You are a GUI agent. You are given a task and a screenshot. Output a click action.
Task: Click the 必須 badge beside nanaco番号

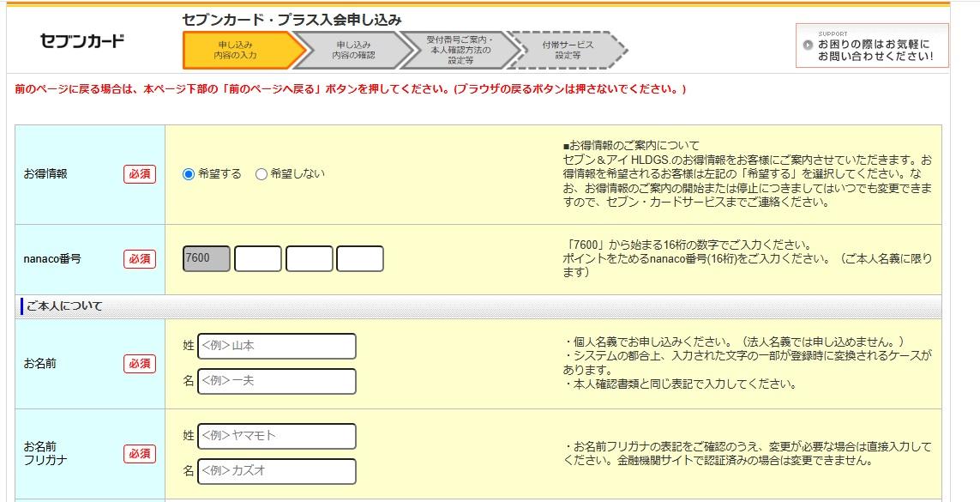pos(140,258)
